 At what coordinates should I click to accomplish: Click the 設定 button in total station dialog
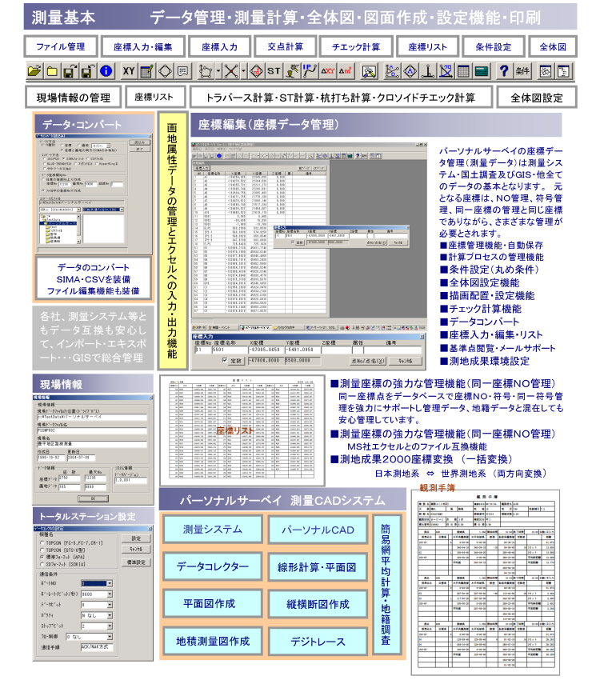[136, 538]
